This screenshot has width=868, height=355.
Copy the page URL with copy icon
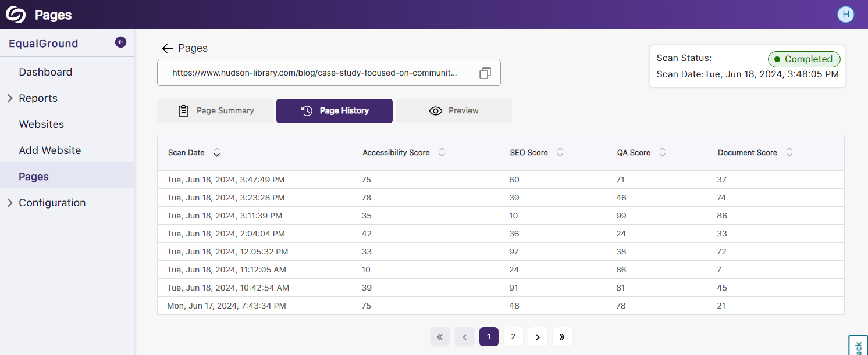(x=485, y=73)
